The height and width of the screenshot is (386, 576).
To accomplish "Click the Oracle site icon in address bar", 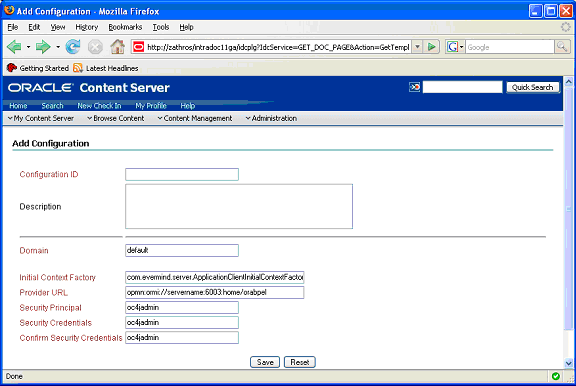I will point(138,47).
